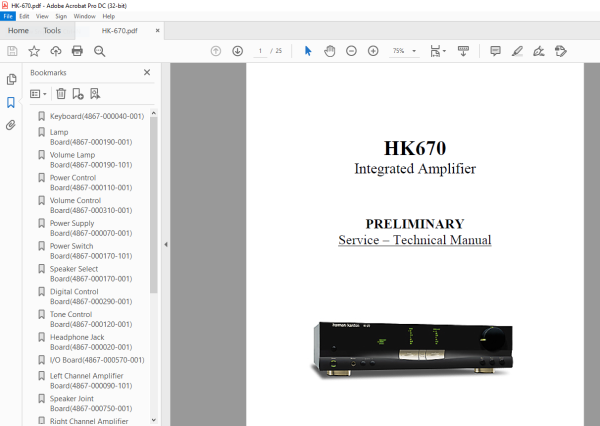The image size is (600, 426).
Task: Click the upload to cloud icon
Action: tap(56, 51)
